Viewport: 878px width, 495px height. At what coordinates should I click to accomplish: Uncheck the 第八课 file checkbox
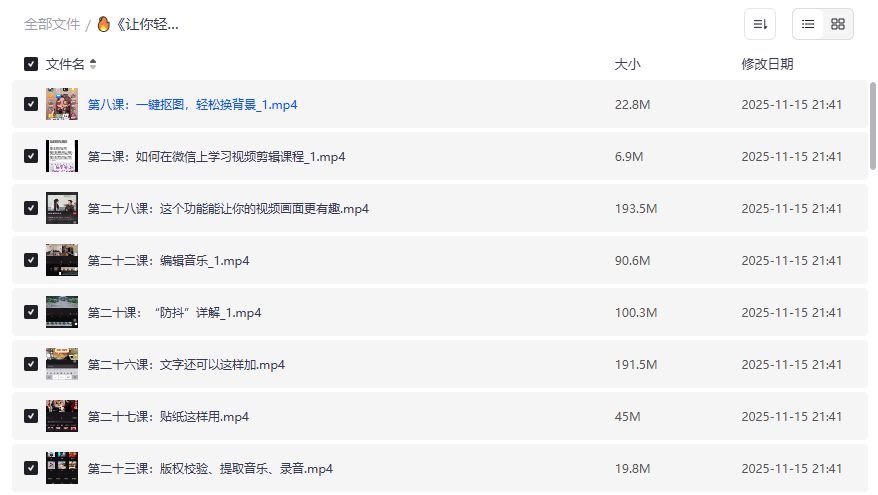pyautogui.click(x=31, y=104)
